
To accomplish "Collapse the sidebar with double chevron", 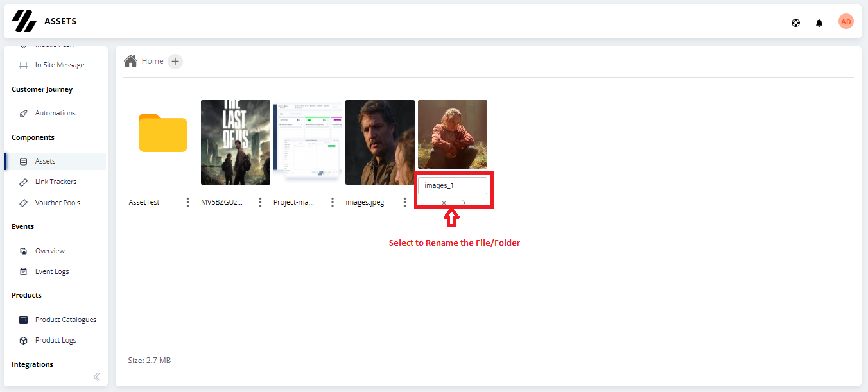I will pyautogui.click(x=97, y=377).
